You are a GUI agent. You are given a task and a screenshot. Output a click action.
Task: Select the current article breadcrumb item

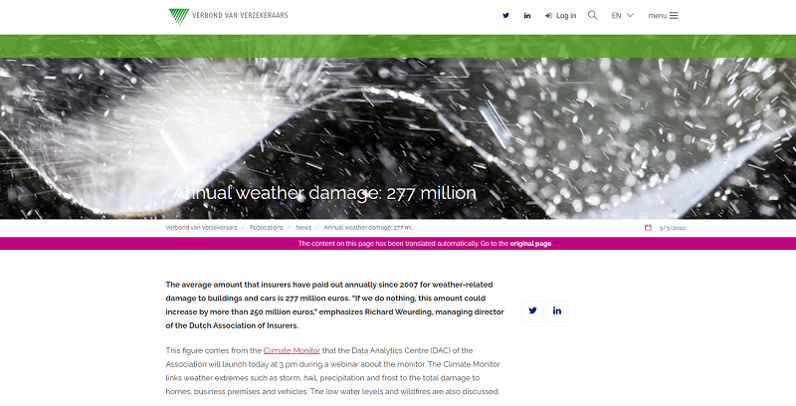[x=368, y=228]
